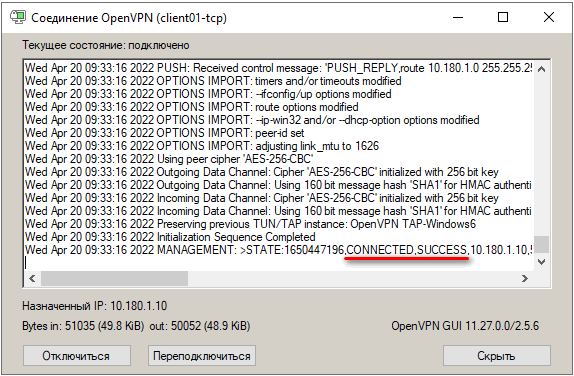Click the 'adjusting link_mtu to 1626' line

click(202, 146)
